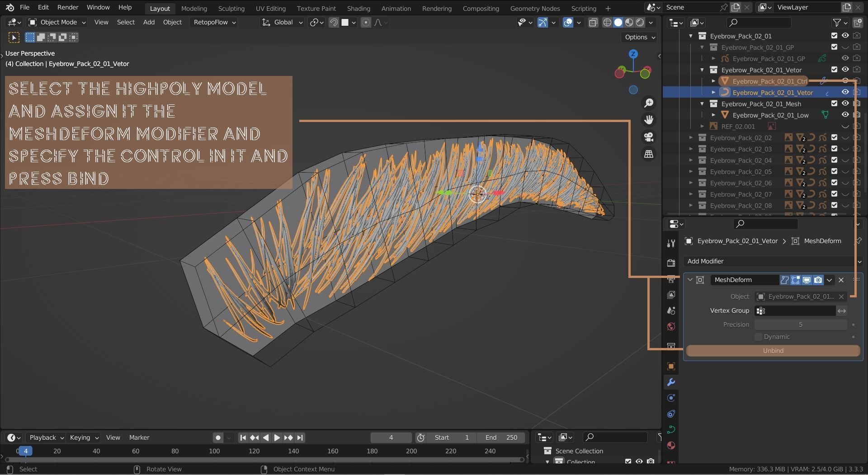868x475 pixels.
Task: Open the Global transform orientation dropdown
Action: point(282,22)
